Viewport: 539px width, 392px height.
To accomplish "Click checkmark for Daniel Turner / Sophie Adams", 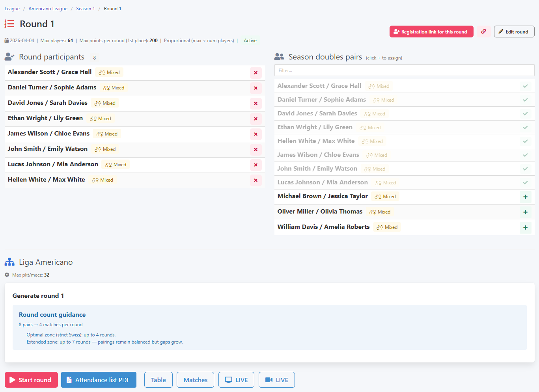I will tap(525, 100).
